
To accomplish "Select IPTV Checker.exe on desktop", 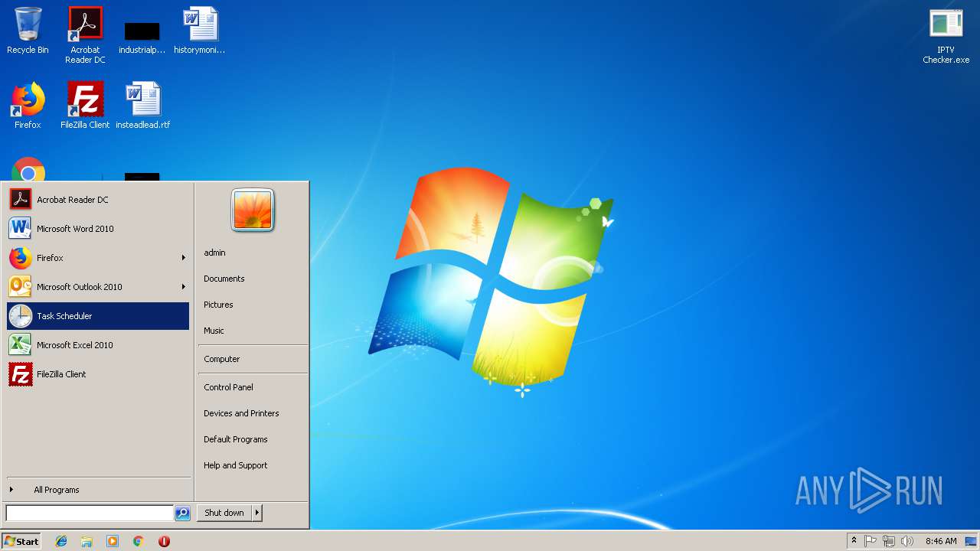I will click(x=946, y=35).
